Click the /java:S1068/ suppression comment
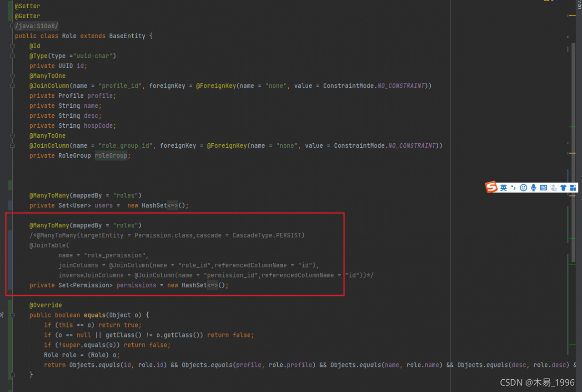The width and height of the screenshot is (582, 392). click(x=36, y=25)
